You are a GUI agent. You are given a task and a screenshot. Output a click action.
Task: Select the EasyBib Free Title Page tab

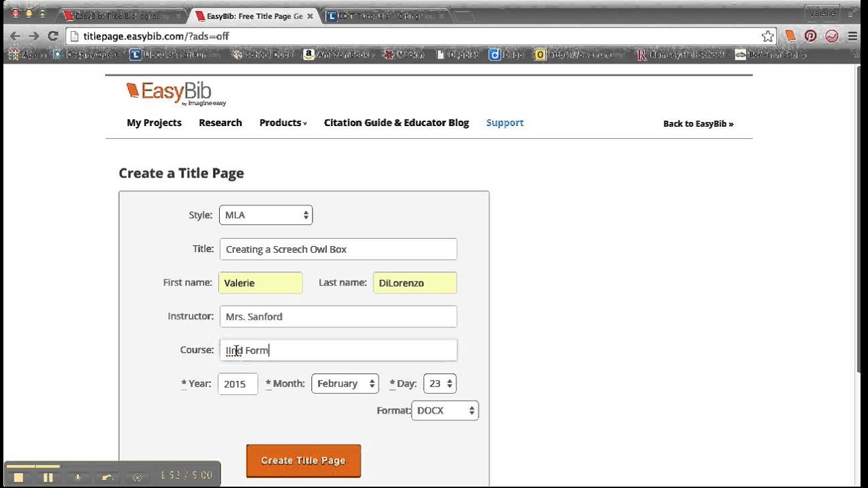pyautogui.click(x=254, y=16)
